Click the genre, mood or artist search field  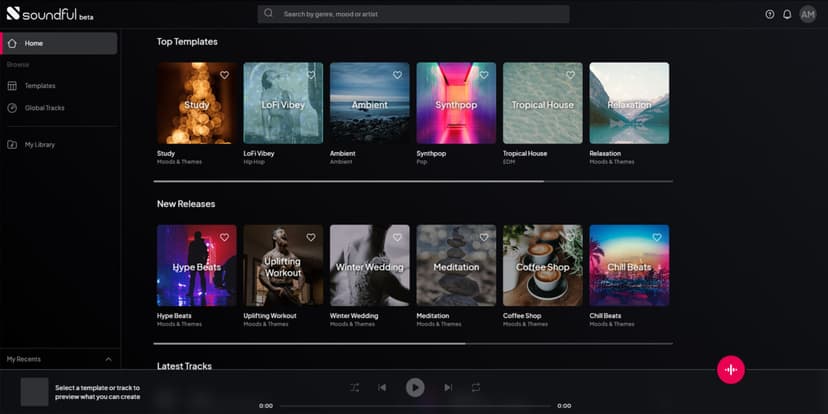413,14
